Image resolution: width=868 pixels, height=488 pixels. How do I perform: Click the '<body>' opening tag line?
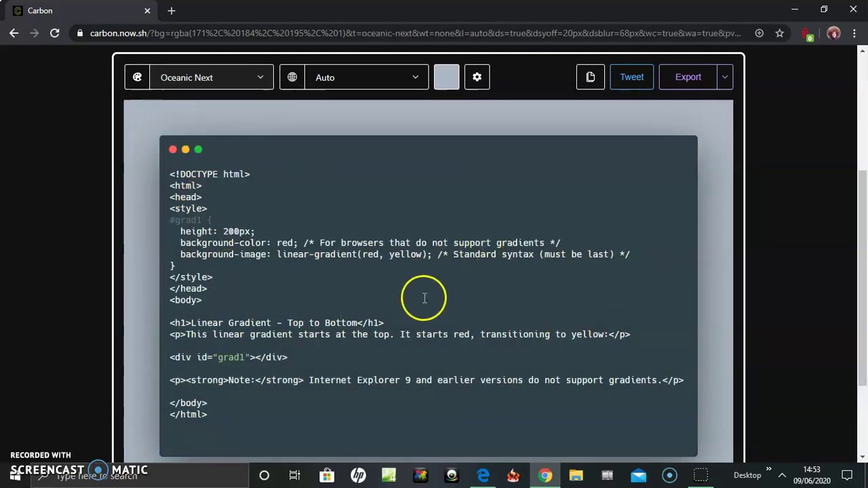(x=186, y=300)
